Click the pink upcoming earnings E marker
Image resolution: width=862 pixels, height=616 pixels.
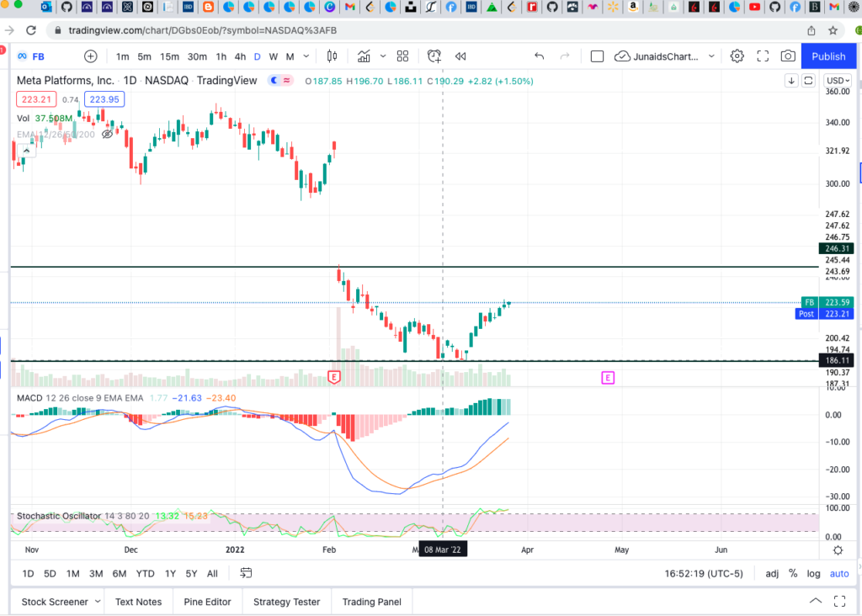pyautogui.click(x=608, y=378)
